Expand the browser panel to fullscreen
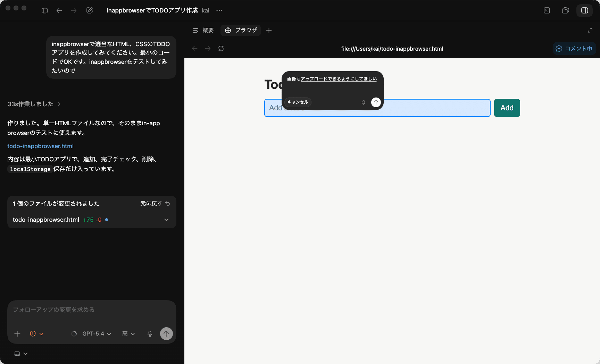Screen dimensions: 600x364 pyautogui.click(x=590, y=31)
